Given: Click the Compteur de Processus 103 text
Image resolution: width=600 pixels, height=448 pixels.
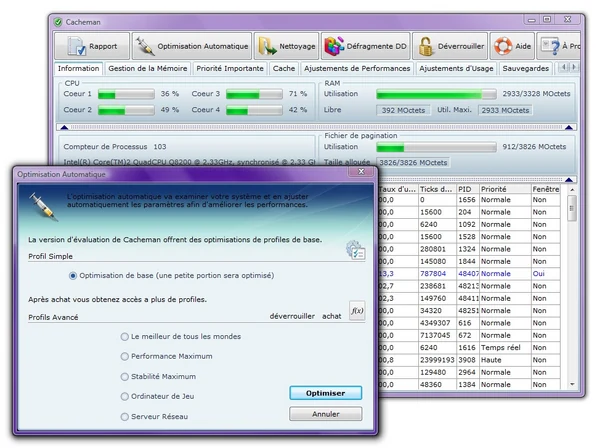Looking at the screenshot, I should (x=115, y=147).
